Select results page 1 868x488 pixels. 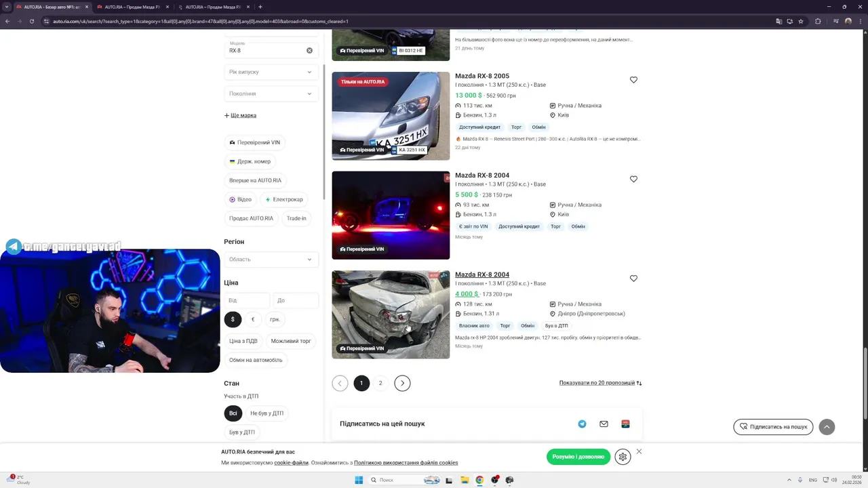click(x=361, y=384)
